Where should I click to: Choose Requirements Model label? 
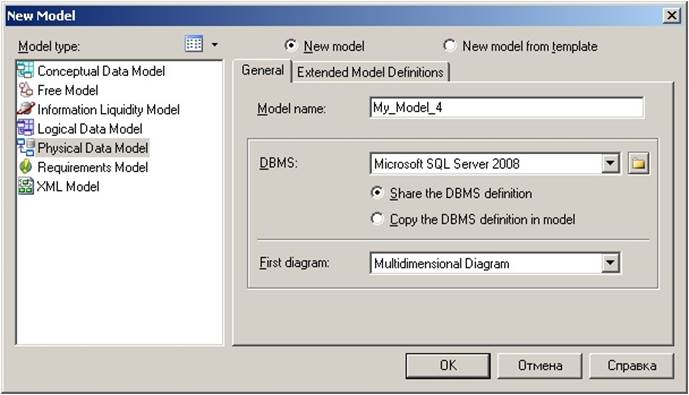click(93, 167)
